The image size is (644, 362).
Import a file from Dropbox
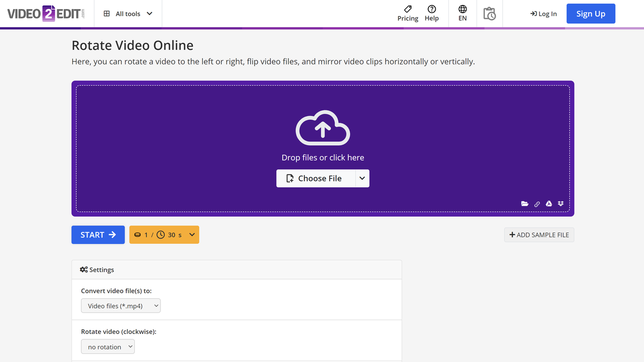(x=560, y=204)
